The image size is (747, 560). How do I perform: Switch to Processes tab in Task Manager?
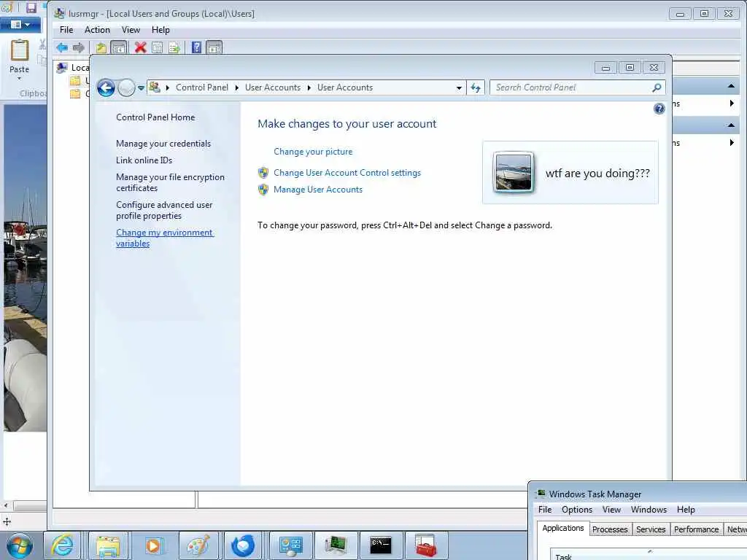tap(610, 529)
